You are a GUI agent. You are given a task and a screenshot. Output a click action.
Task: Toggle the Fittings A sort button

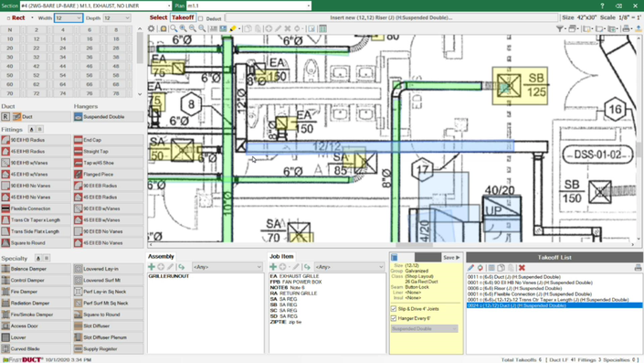click(31, 130)
